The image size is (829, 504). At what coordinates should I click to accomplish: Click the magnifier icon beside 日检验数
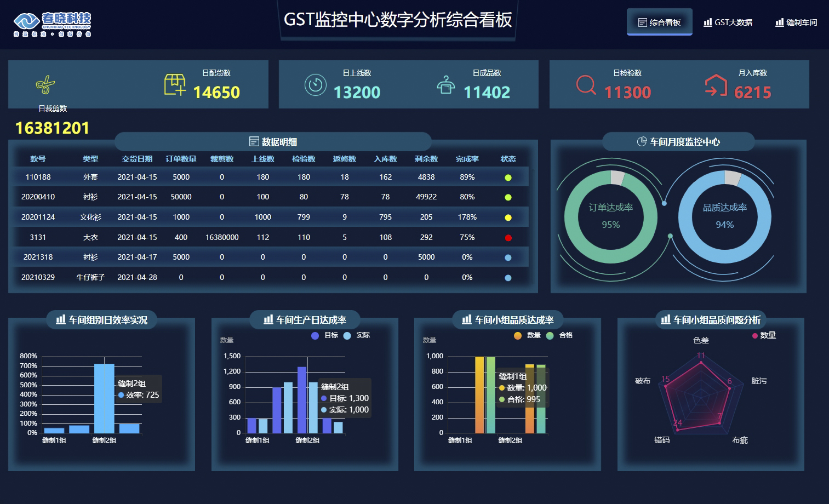586,85
